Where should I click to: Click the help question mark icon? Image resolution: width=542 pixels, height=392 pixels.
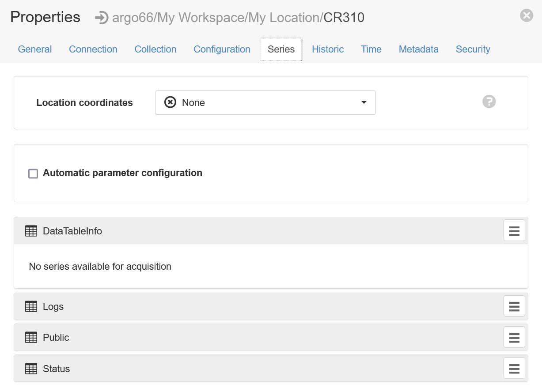point(489,102)
